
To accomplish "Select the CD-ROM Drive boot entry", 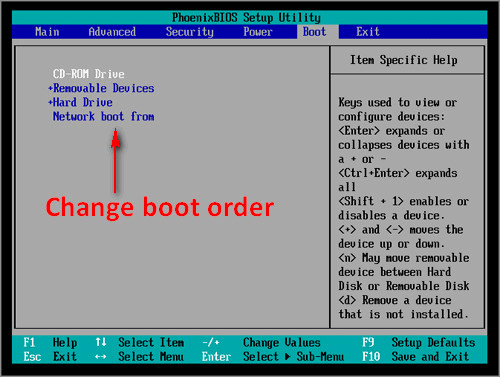I will (89, 74).
